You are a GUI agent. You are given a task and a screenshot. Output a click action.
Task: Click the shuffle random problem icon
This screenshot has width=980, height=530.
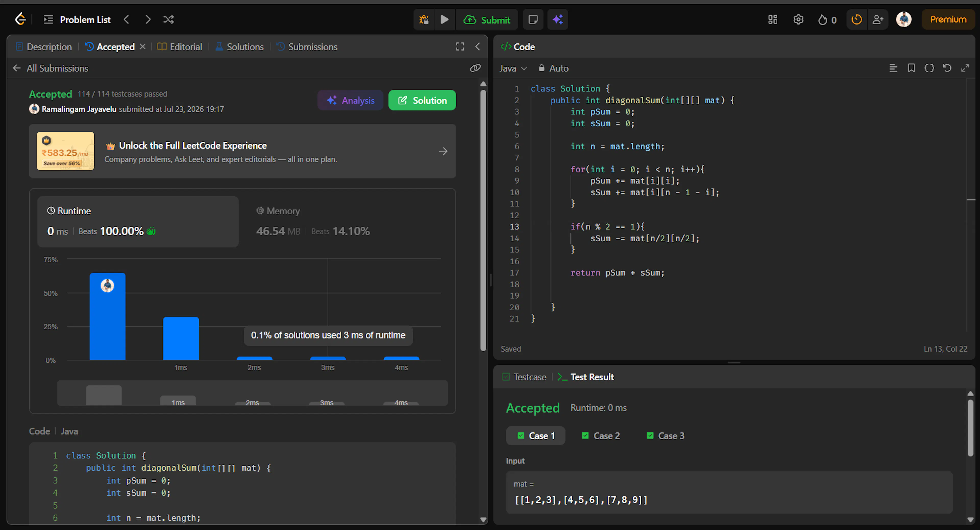(168, 19)
